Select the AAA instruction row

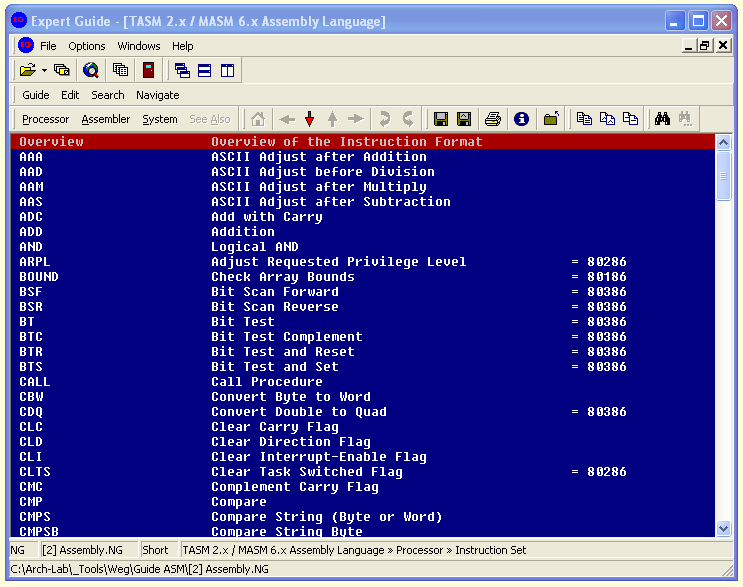click(362, 156)
